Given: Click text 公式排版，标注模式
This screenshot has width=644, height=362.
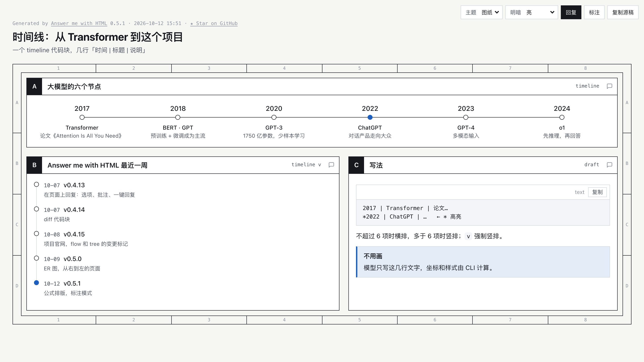Looking at the screenshot, I should click(x=68, y=293).
